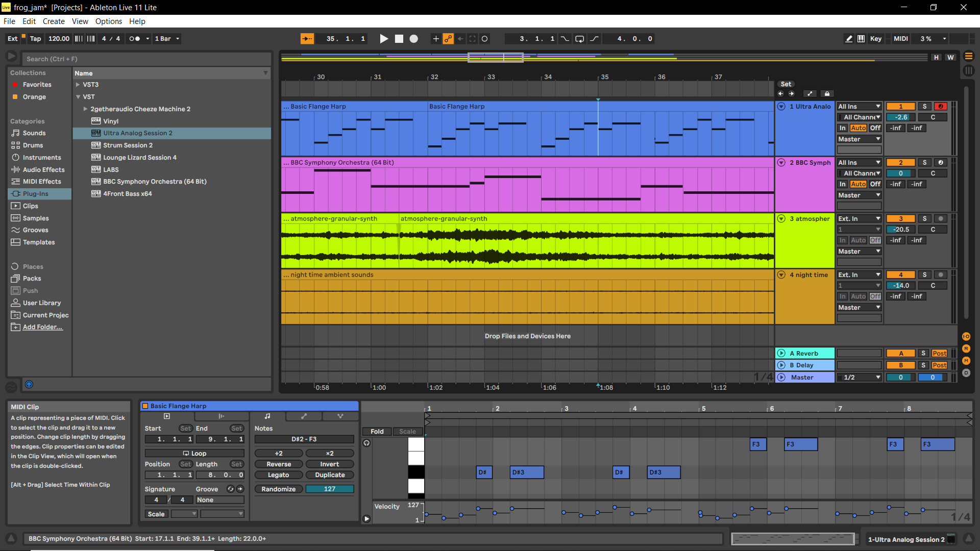Viewport: 980px width, 551px height.
Task: Select the Grooves category
Action: click(36, 230)
